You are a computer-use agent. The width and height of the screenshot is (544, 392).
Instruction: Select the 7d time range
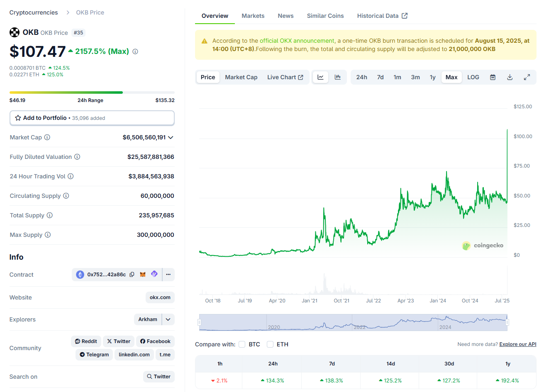[380, 77]
